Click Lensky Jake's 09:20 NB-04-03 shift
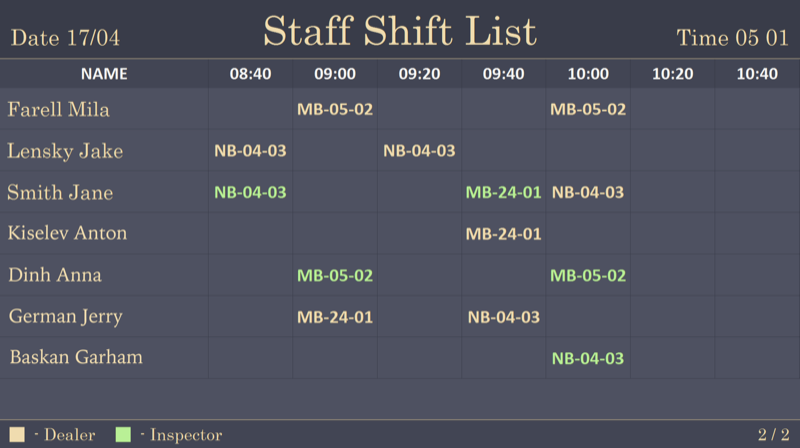Image resolution: width=800 pixels, height=448 pixels. tap(419, 151)
